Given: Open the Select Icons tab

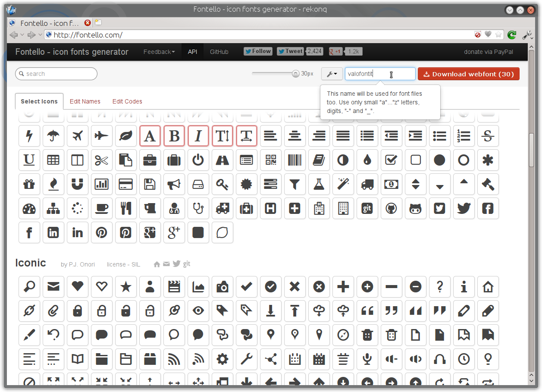Looking at the screenshot, I should [x=39, y=101].
